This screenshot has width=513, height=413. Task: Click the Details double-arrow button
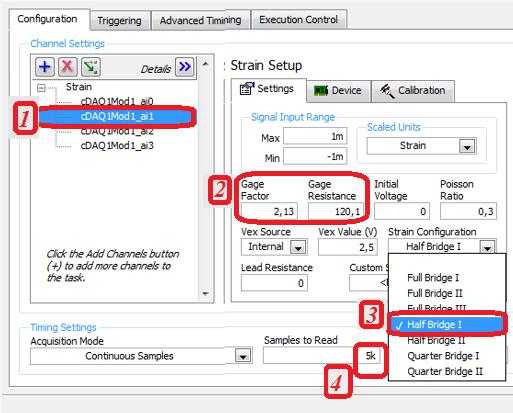pos(185,67)
